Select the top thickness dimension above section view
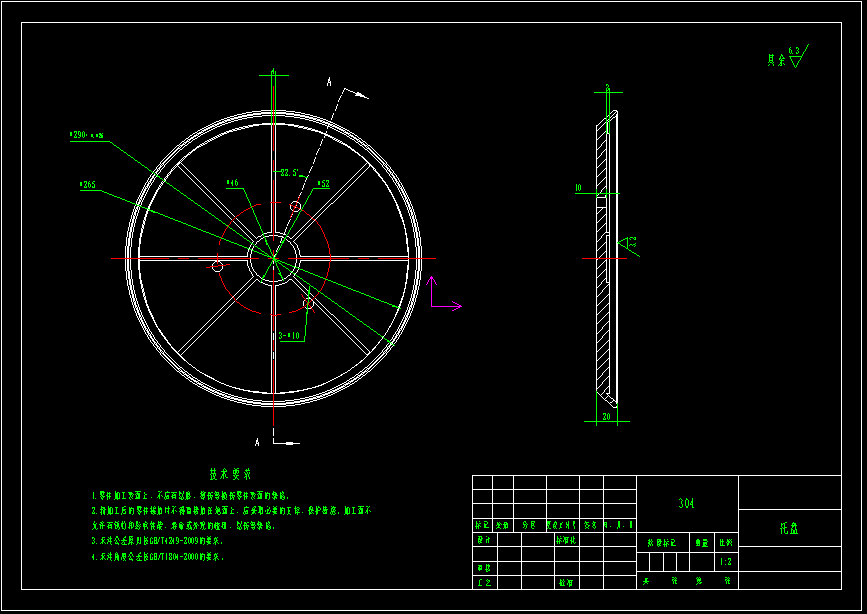 pos(608,87)
